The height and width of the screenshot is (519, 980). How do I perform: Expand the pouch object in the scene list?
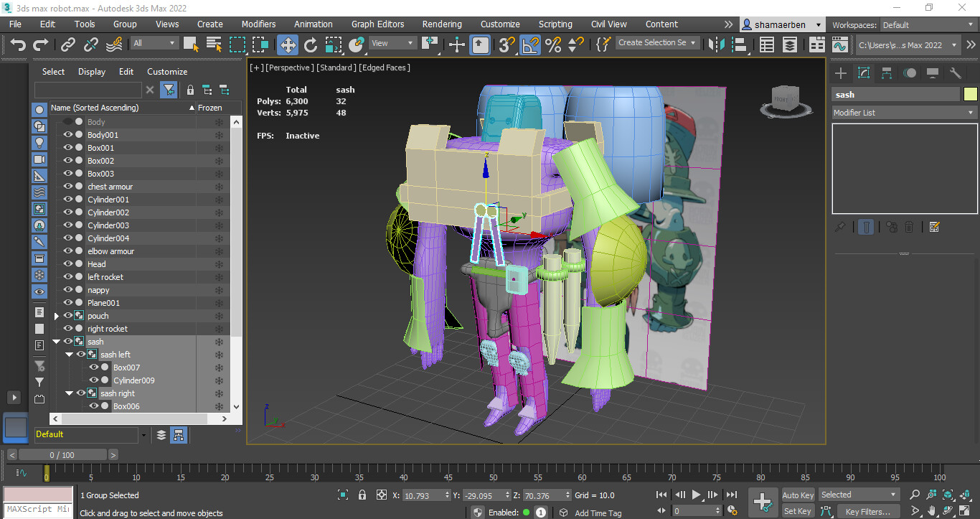coord(57,315)
